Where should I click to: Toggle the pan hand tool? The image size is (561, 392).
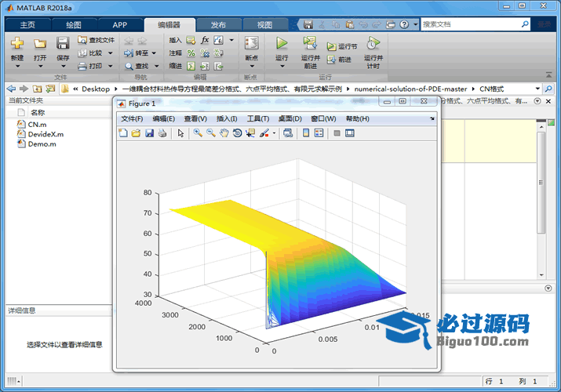(224, 133)
